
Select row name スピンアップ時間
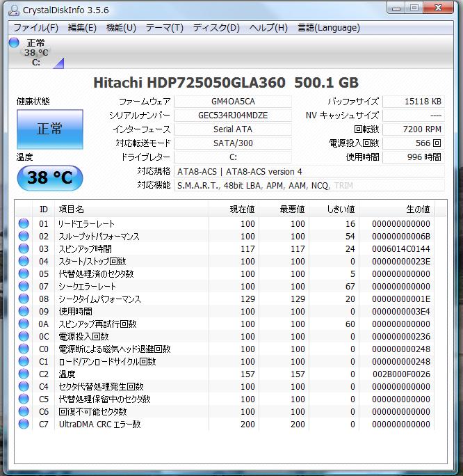(86, 249)
